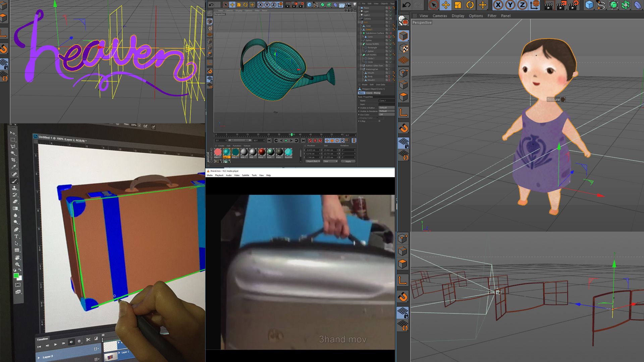The height and width of the screenshot is (362, 644).
Task: Click the Snap magnet icon beside fence viewport
Action: (403, 297)
